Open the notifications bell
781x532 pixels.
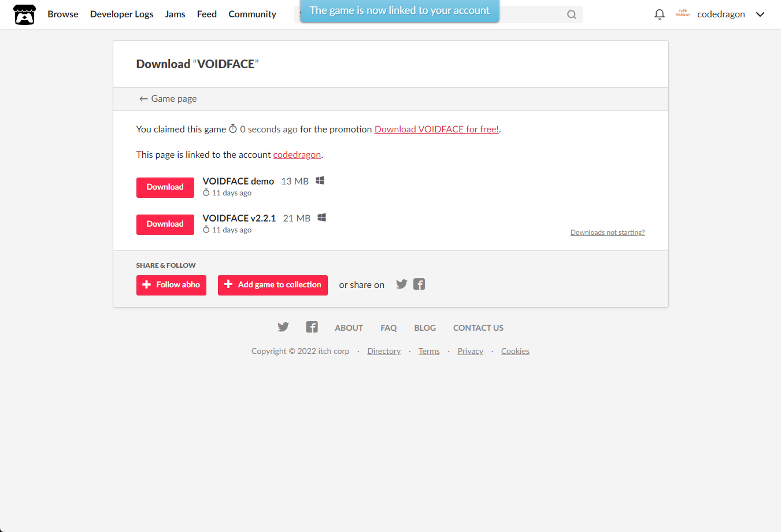tap(660, 14)
